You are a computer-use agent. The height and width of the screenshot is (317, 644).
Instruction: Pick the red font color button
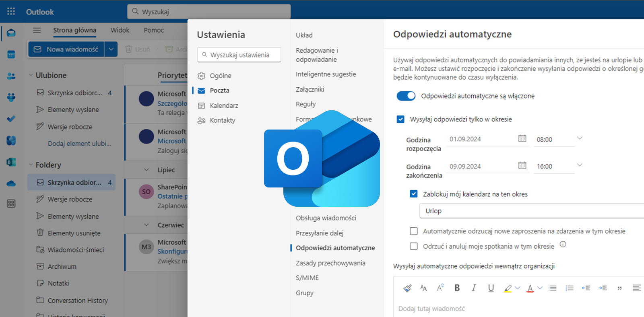point(530,288)
